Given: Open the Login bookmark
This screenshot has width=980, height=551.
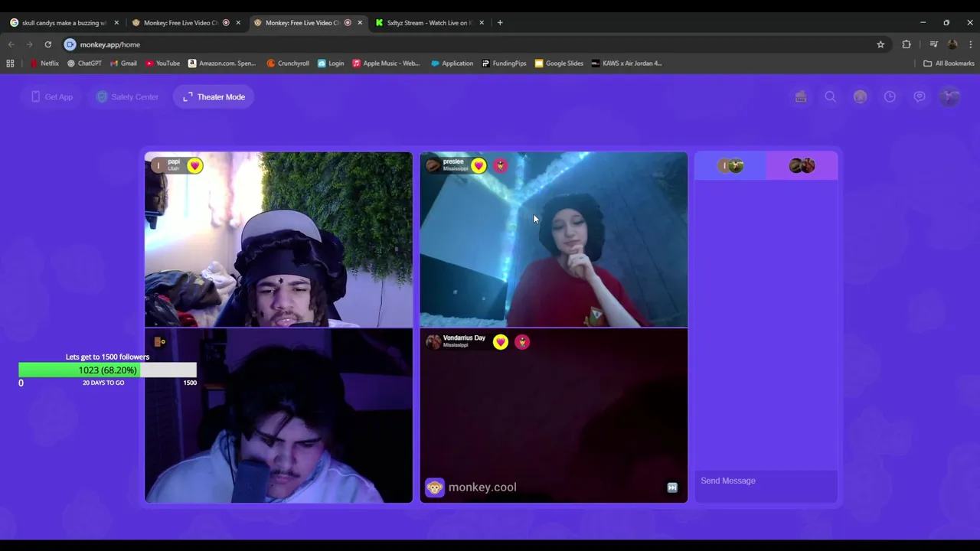Looking at the screenshot, I should click(331, 64).
